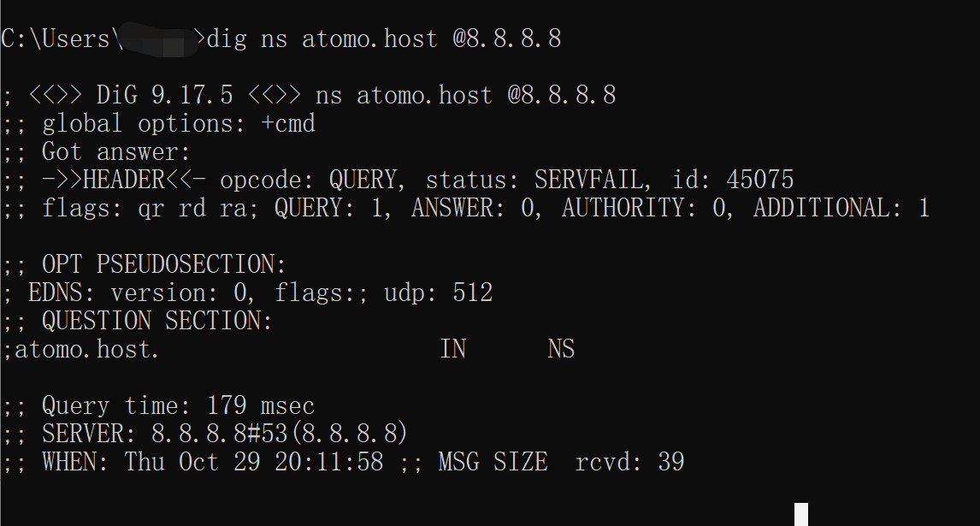The width and height of the screenshot is (980, 526).
Task: Click the 'Got answer:' line
Action: point(115,152)
